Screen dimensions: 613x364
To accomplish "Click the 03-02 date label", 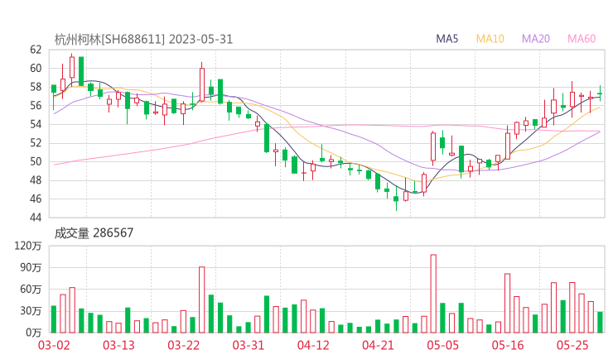I will point(54,345).
